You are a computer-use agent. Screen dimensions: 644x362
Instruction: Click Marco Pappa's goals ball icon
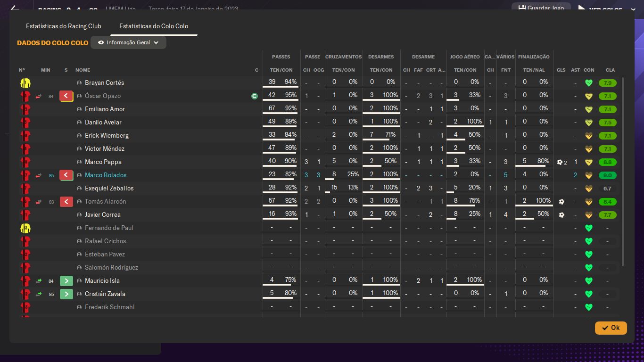pyautogui.click(x=560, y=162)
